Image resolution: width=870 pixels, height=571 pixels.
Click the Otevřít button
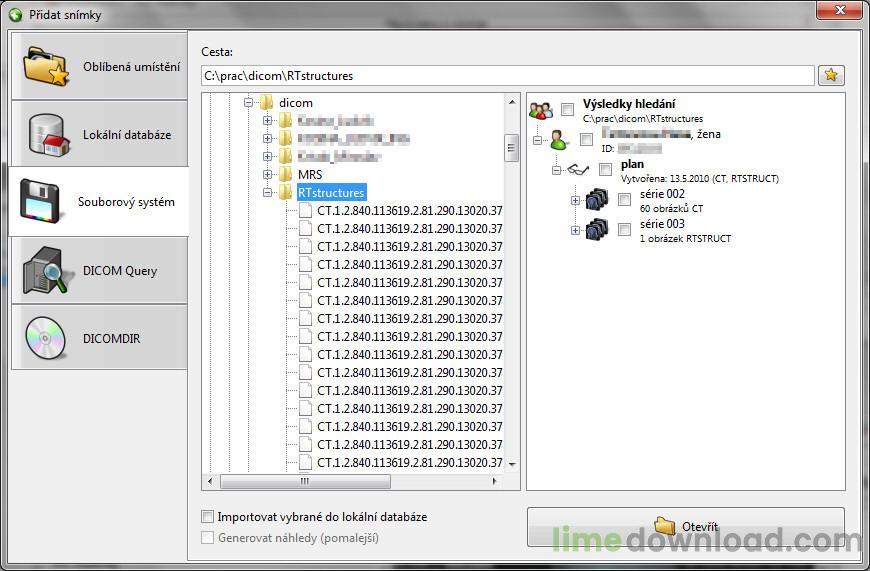686,527
